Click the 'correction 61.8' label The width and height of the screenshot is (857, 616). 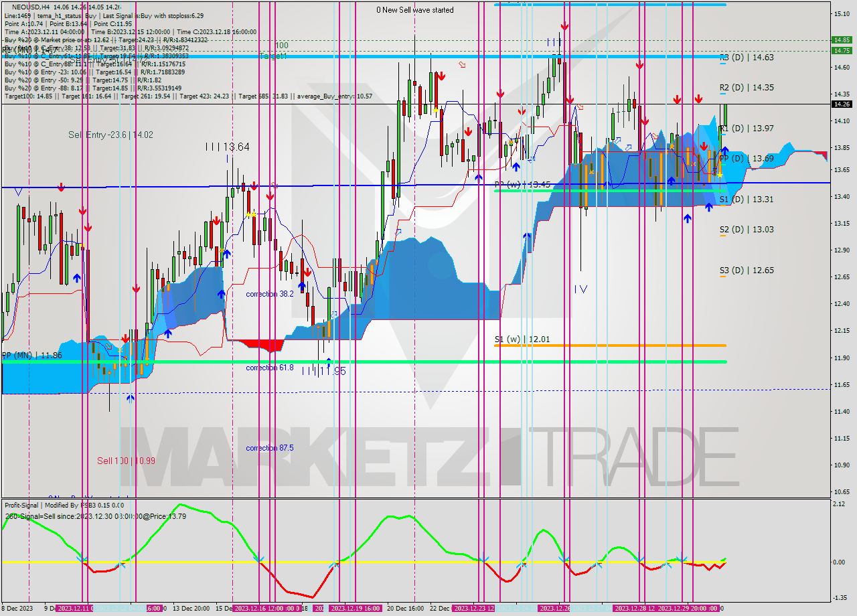(x=269, y=368)
